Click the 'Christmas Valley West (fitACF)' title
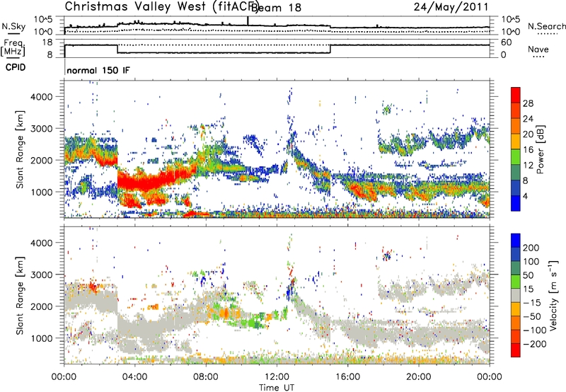Viewport: 566px width, 392px height. click(161, 6)
